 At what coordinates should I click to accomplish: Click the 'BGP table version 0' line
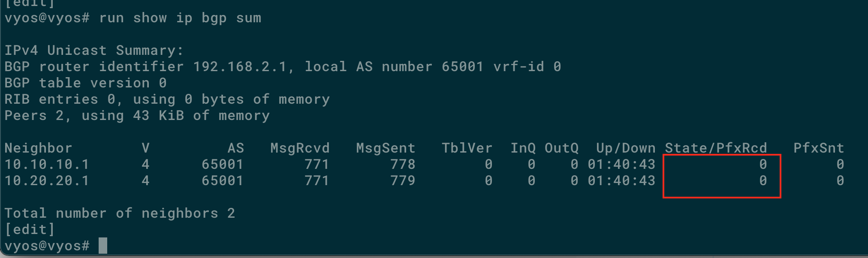coord(85,83)
